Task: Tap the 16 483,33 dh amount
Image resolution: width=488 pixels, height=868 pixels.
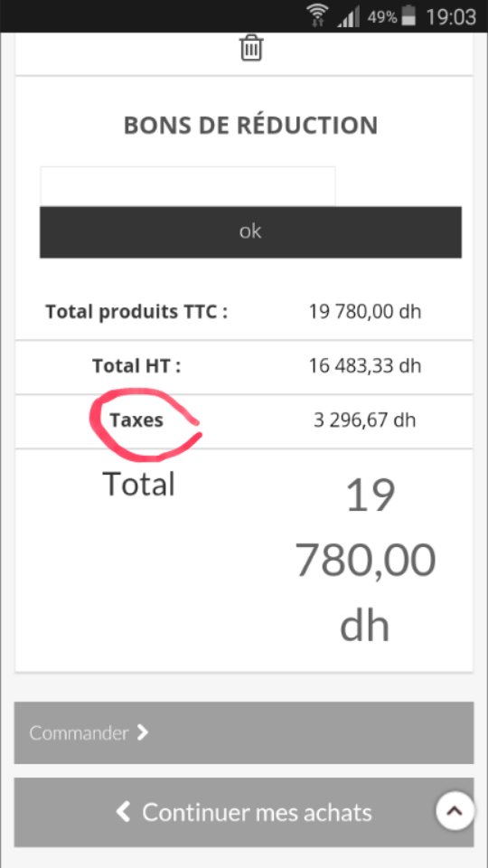Action: coord(364,366)
